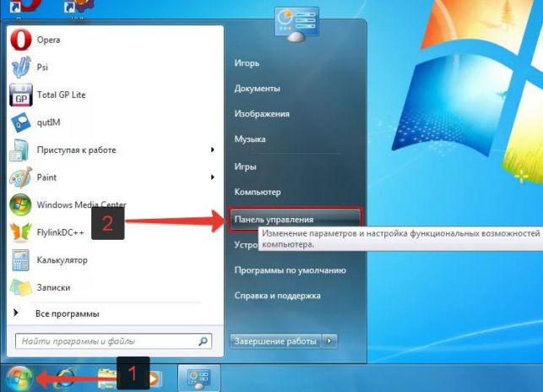Screen dimensions: 543x392
Task: Click the Psi label
Action: coord(42,68)
